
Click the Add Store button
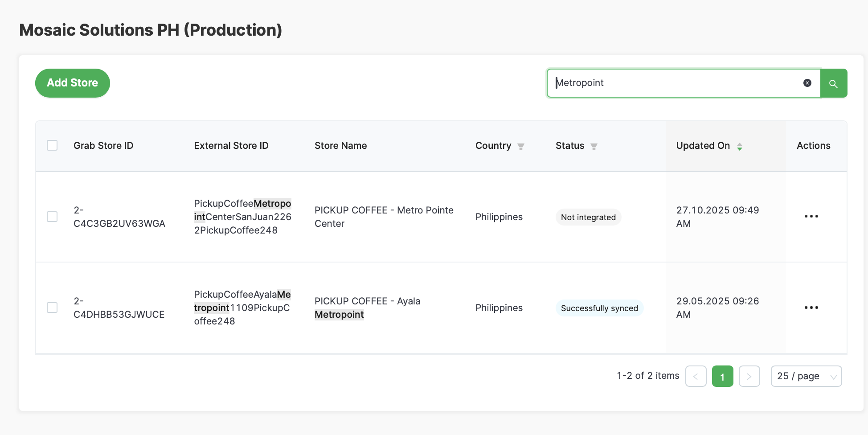(x=73, y=83)
